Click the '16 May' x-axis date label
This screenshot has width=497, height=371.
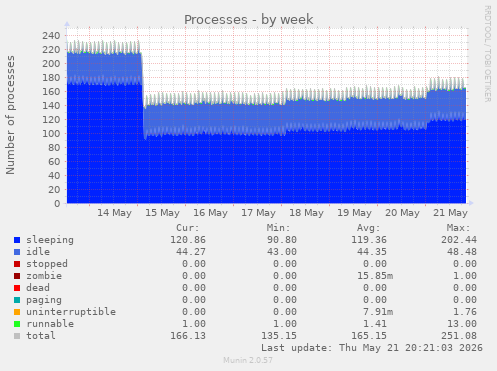[210, 213]
